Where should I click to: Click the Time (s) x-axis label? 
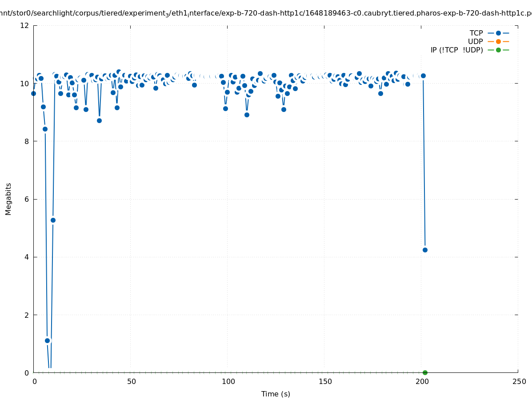click(x=276, y=394)
